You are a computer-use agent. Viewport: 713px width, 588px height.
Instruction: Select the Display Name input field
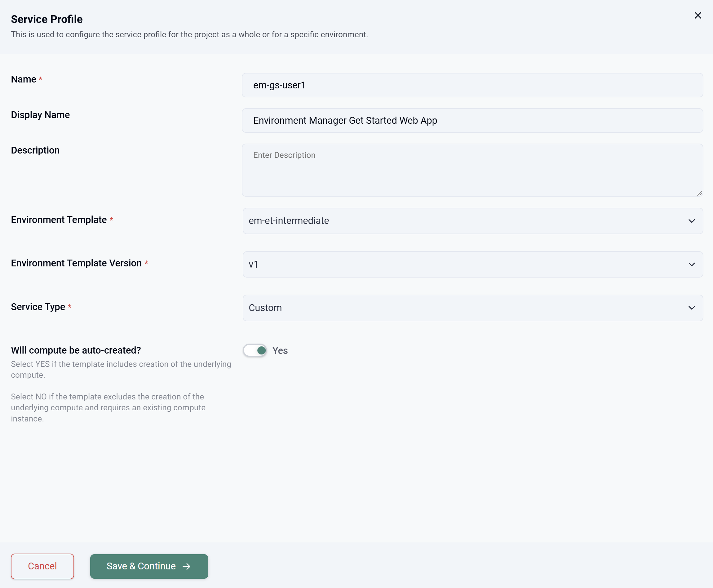pyautogui.click(x=472, y=121)
